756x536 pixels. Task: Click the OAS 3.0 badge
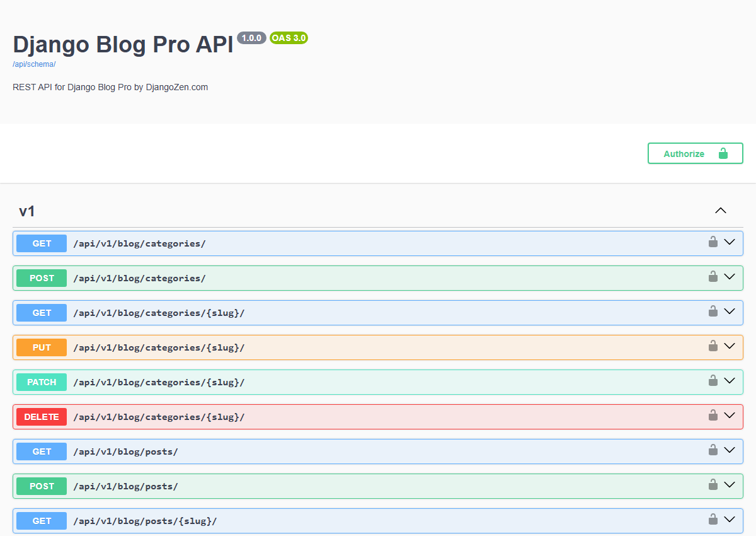pos(289,38)
